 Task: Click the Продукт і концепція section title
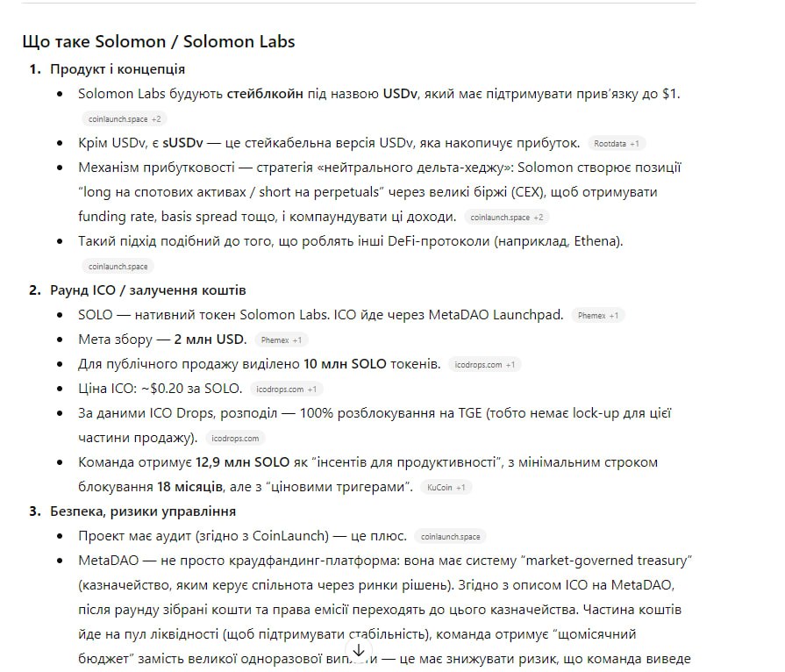tap(118, 69)
